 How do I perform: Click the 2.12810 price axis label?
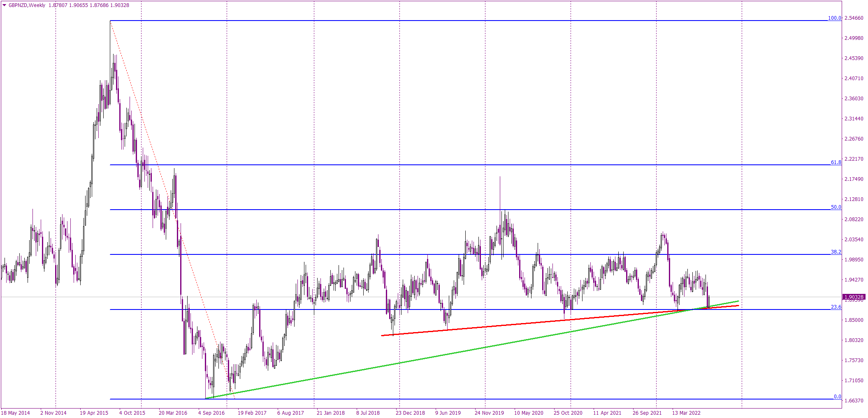click(x=854, y=199)
